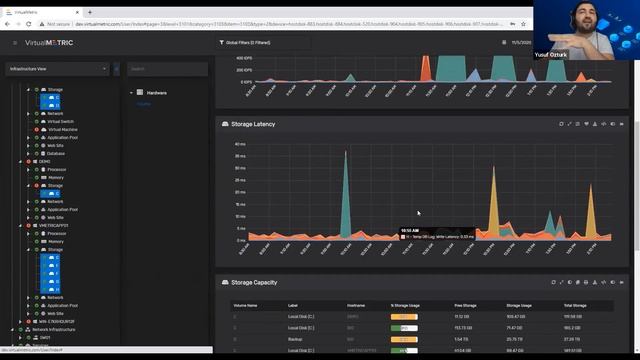640x360 pixels.
Task: Collapse the Hardware category
Action: (x=131, y=93)
